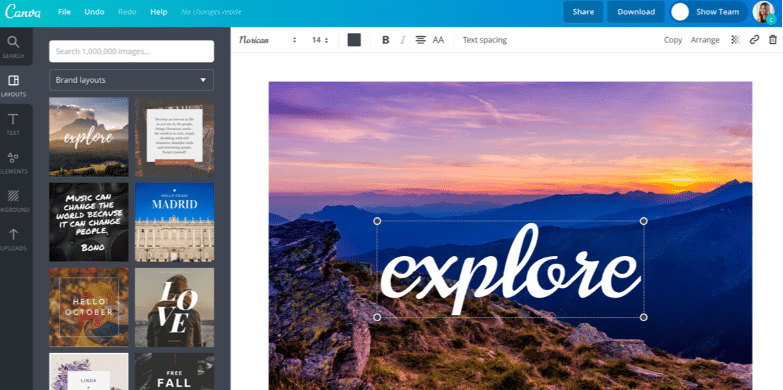Open the Search side panel

13,46
